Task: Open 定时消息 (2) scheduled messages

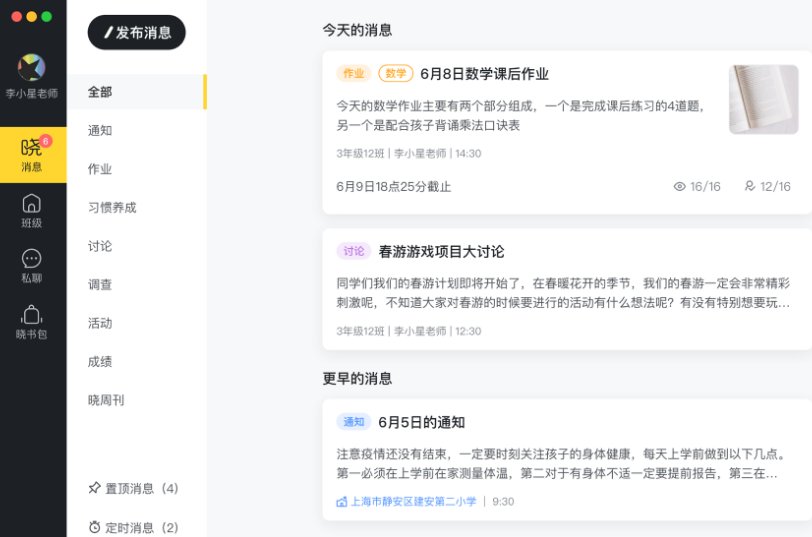Action: click(x=134, y=528)
